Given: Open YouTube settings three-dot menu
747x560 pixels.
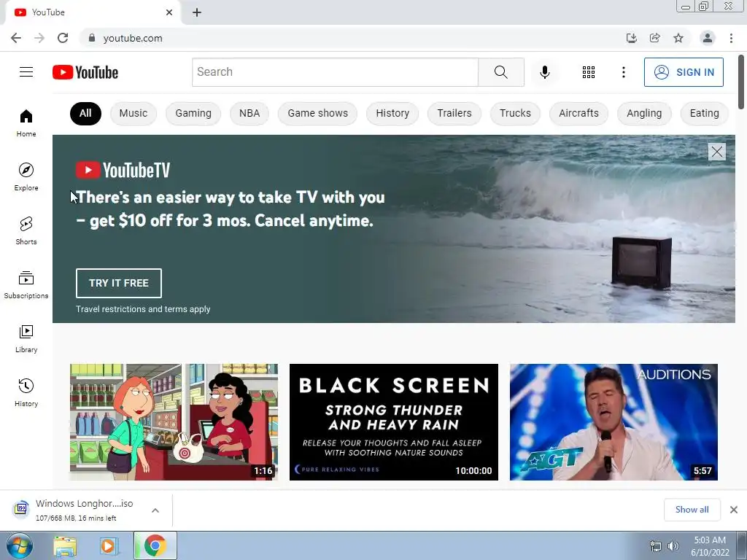Looking at the screenshot, I should pos(623,72).
